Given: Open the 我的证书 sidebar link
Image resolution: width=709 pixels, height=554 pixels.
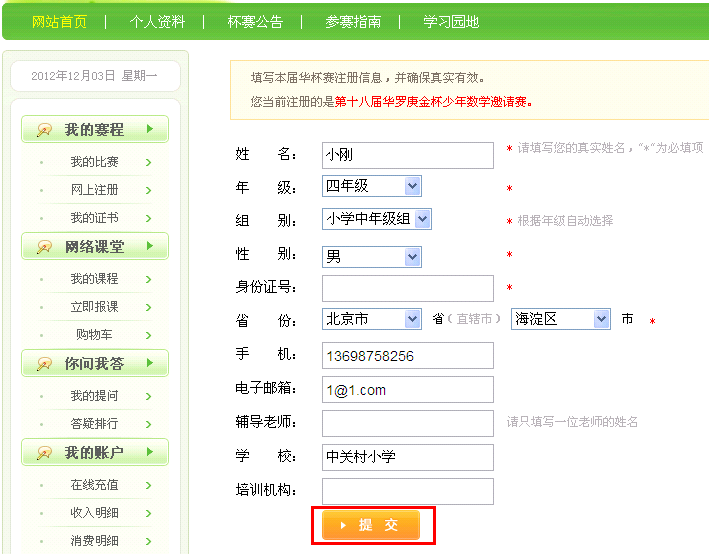Looking at the screenshot, I should (94, 218).
